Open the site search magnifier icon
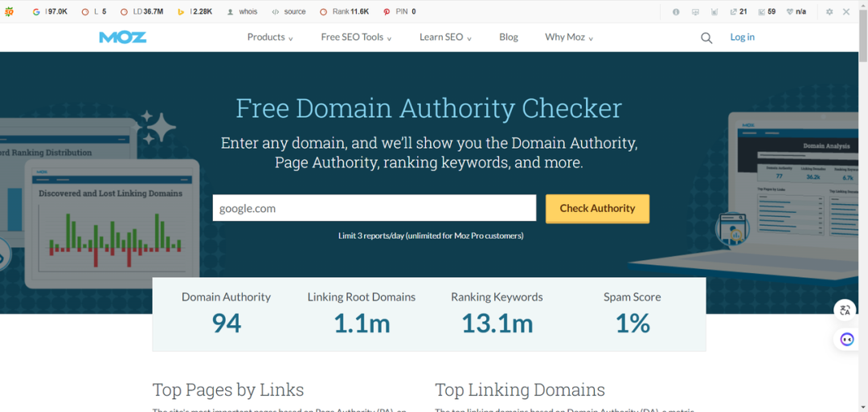Image resolution: width=868 pixels, height=412 pixels. coord(706,38)
